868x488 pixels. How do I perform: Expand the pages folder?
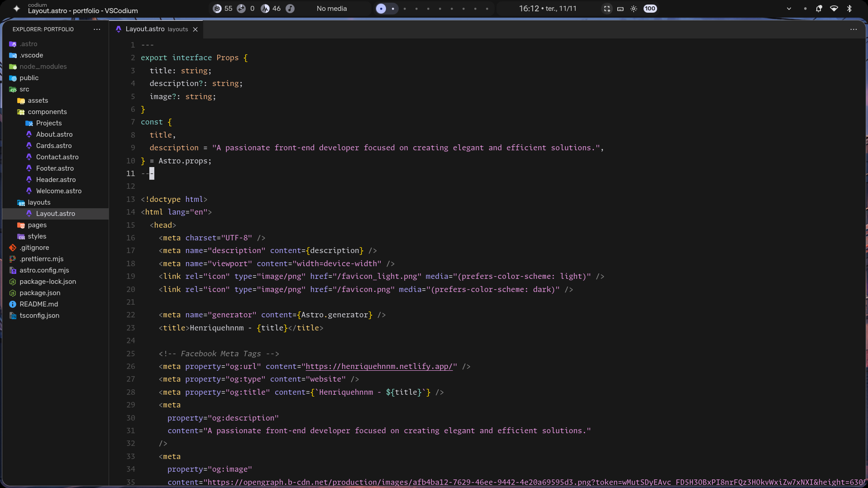pyautogui.click(x=37, y=225)
